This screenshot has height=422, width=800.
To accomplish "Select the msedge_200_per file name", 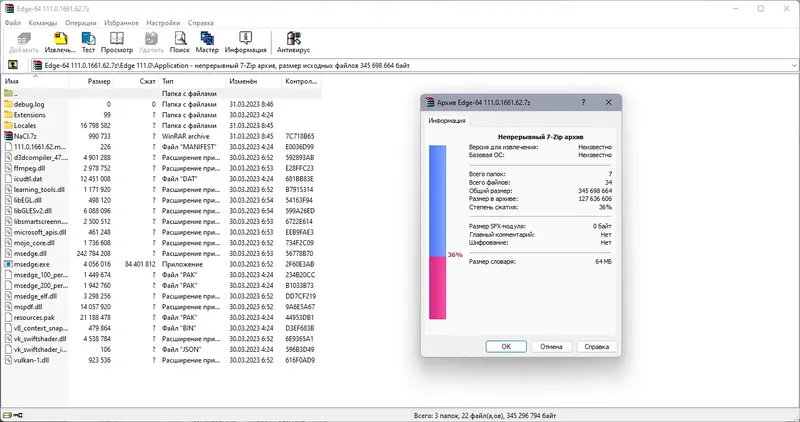I will (x=40, y=286).
